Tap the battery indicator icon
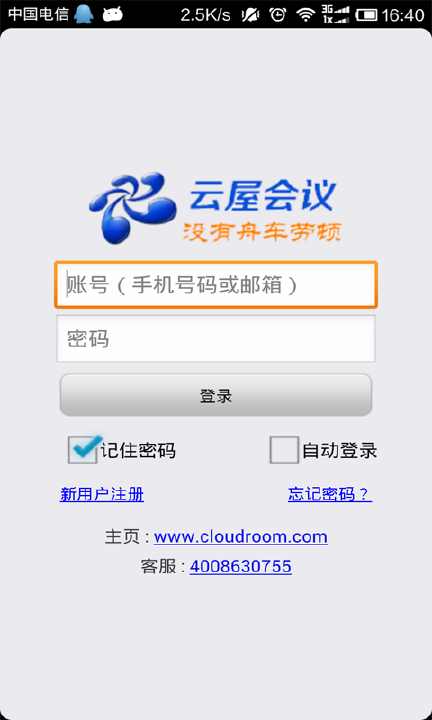This screenshot has height=720, width=432. pyautogui.click(x=366, y=15)
